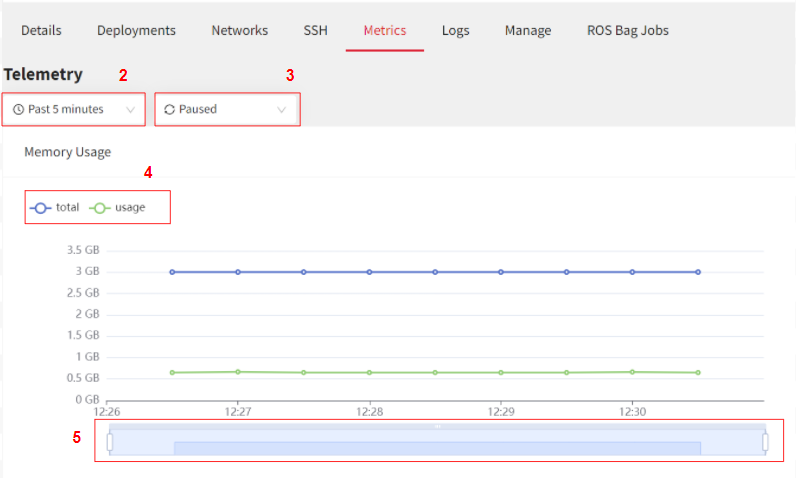The width and height of the screenshot is (796, 478).
Task: Click the left handle of the zoom slider
Action: point(110,442)
